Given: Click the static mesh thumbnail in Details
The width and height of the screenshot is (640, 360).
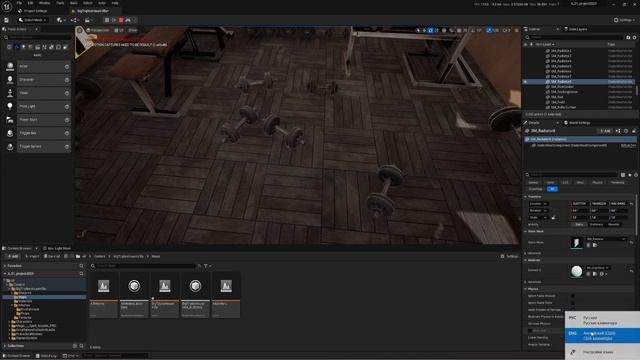Looking at the screenshot, I should tap(576, 243).
